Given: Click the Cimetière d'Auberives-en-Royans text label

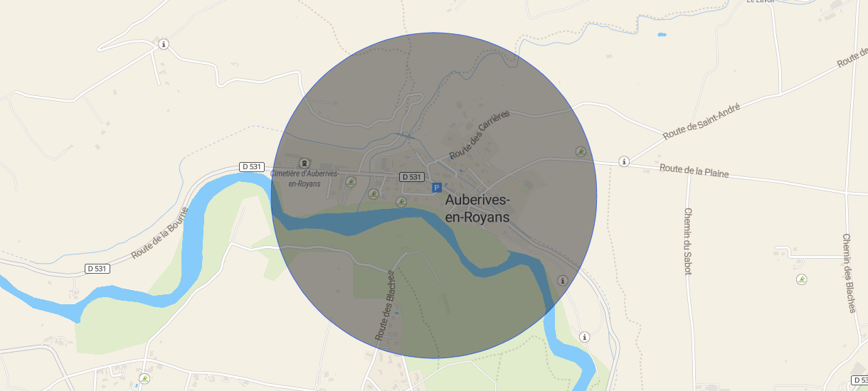Looking at the screenshot, I should pos(304,178).
